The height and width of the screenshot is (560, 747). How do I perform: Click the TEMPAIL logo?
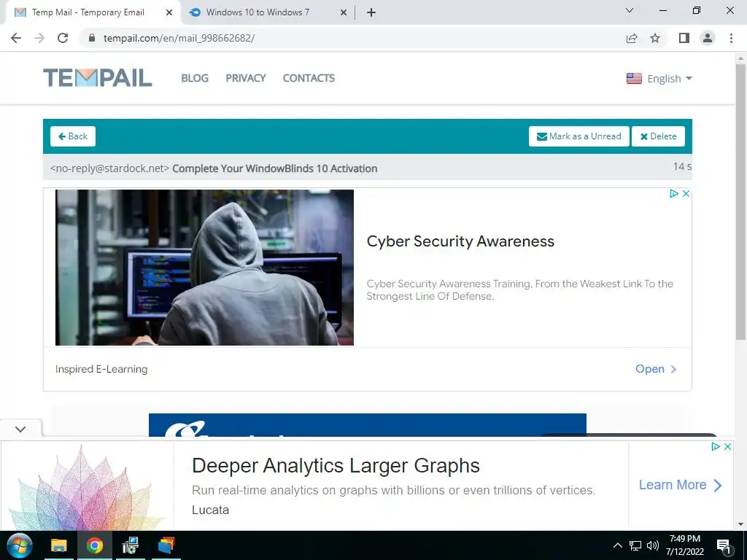coord(98,78)
